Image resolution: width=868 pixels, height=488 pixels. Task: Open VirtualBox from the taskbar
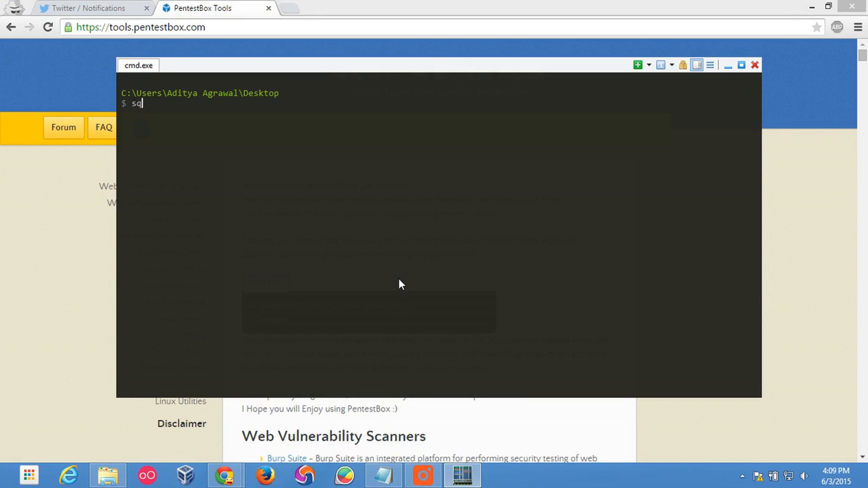(186, 475)
